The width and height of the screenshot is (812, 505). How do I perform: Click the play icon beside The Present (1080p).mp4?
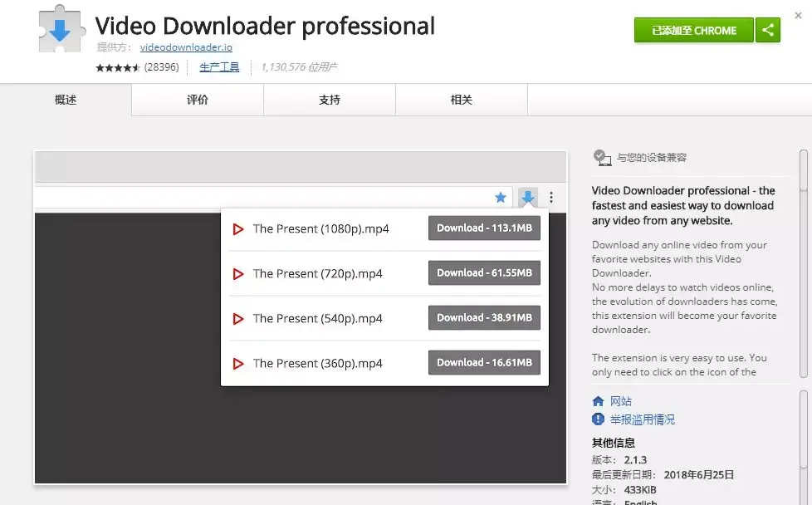[x=237, y=228]
